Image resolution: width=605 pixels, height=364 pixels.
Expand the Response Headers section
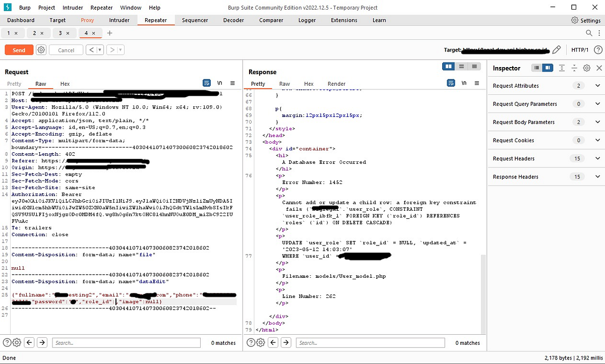point(597,176)
